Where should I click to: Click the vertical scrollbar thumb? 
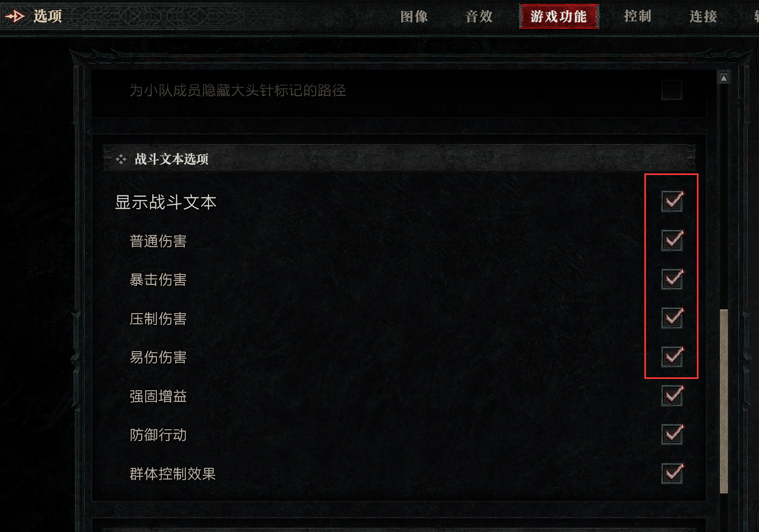[724, 401]
